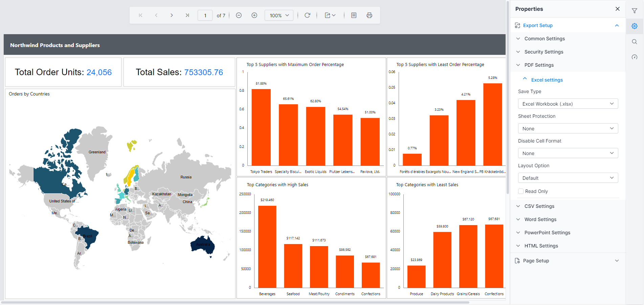Open the search panel
The width and height of the screenshot is (644, 305).
[635, 42]
